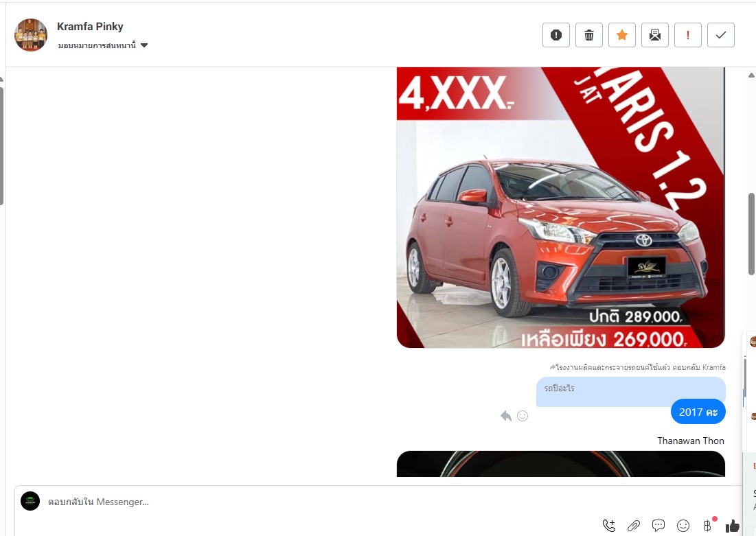Add emoji reaction to 2017 message
The width and height of the screenshot is (756, 536).
point(522,416)
